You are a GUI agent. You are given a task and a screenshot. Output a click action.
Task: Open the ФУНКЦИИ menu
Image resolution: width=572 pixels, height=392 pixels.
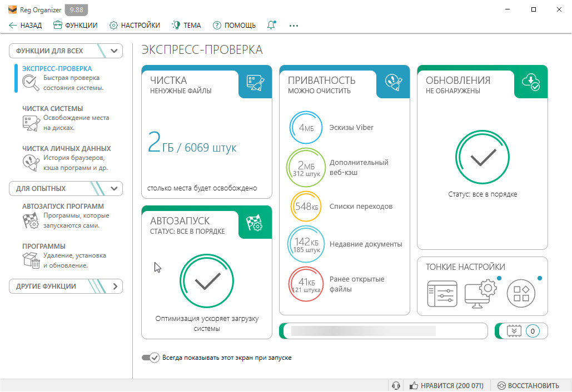pos(75,25)
